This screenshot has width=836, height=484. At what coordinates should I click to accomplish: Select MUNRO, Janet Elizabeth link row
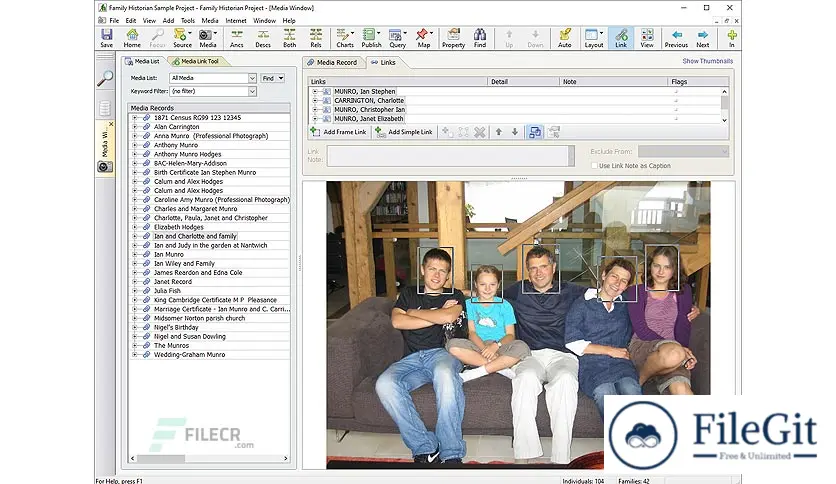(369, 119)
